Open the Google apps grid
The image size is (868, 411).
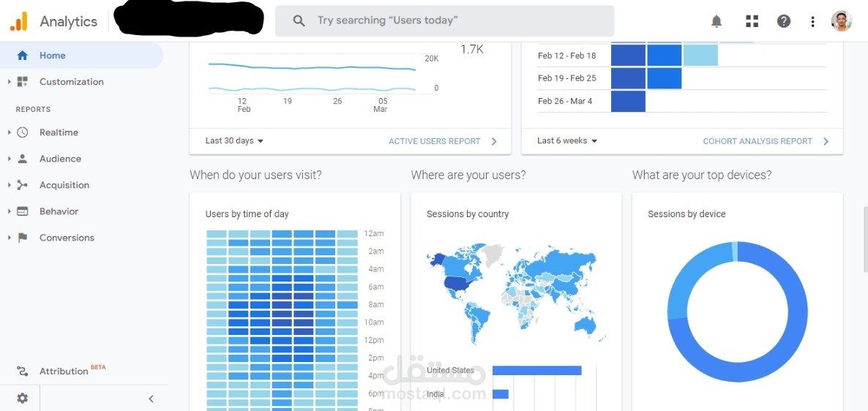752,21
